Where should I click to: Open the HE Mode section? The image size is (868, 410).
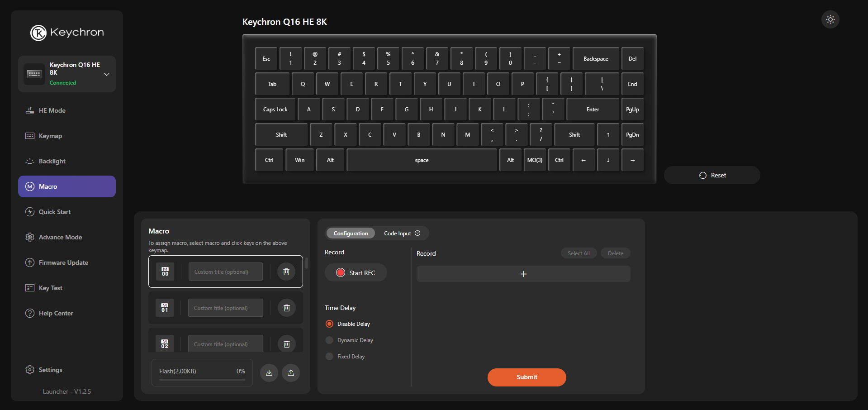(67, 110)
